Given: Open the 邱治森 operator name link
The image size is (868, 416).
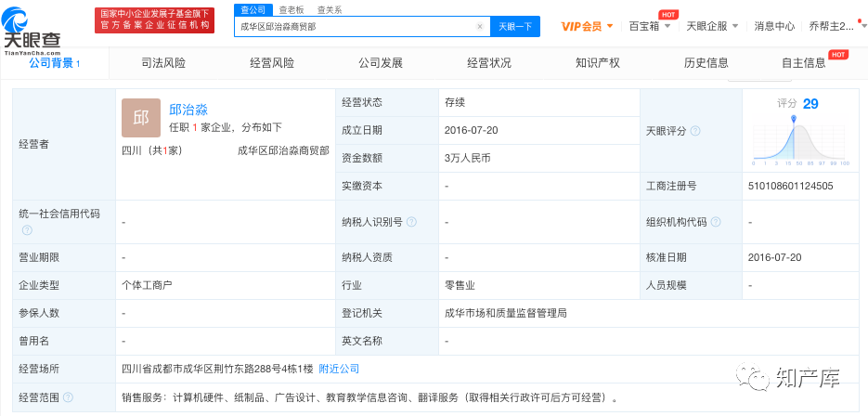Looking at the screenshot, I should click(188, 109).
